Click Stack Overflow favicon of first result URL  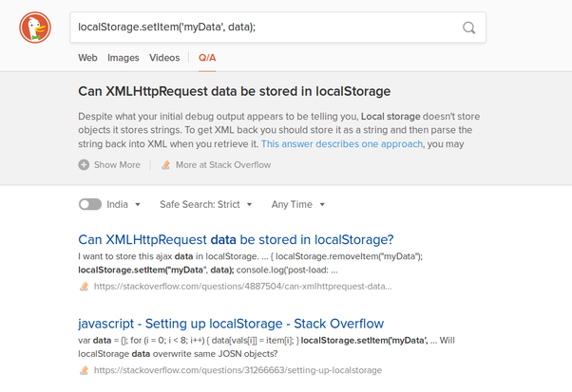coord(84,286)
